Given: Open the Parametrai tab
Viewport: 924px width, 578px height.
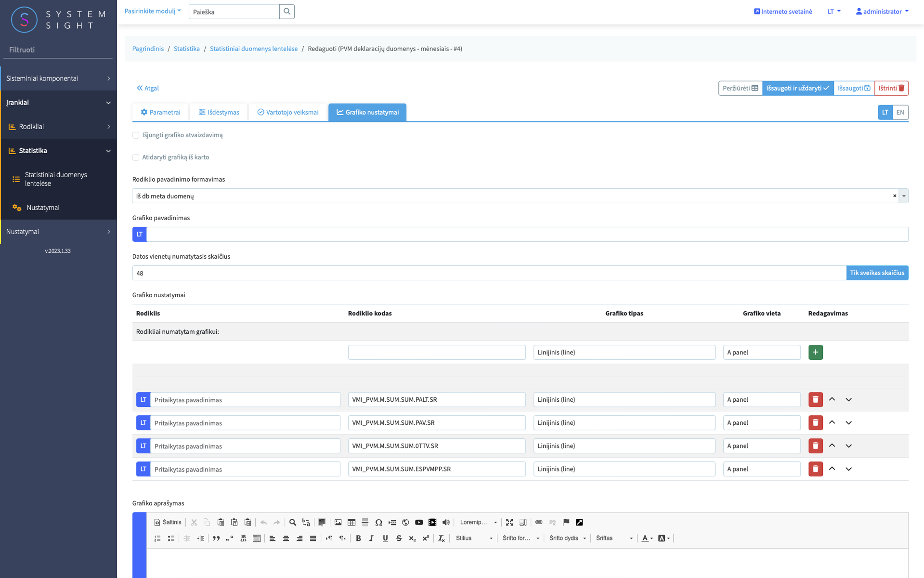Looking at the screenshot, I should point(160,112).
